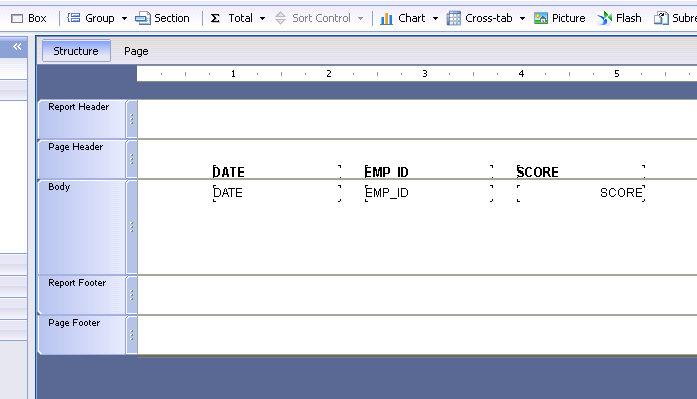697x399 pixels.
Task: Click the Page Header section grip handle
Action: pos(132,159)
